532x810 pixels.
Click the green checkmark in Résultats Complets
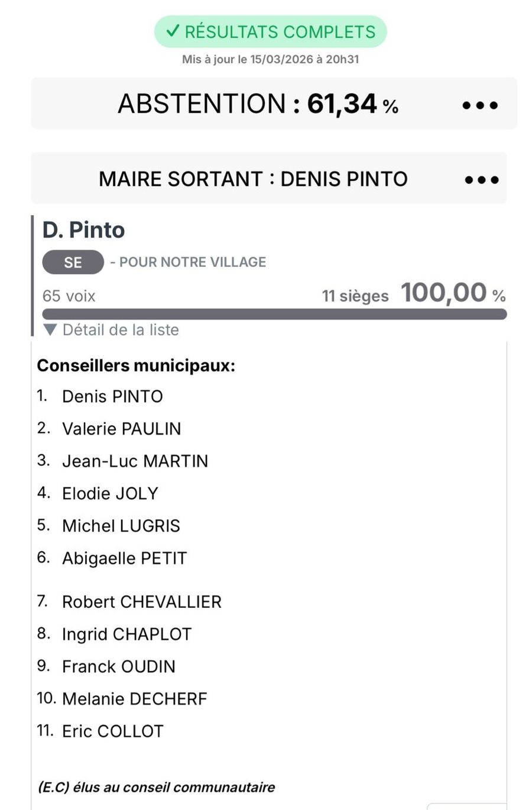pos(173,31)
